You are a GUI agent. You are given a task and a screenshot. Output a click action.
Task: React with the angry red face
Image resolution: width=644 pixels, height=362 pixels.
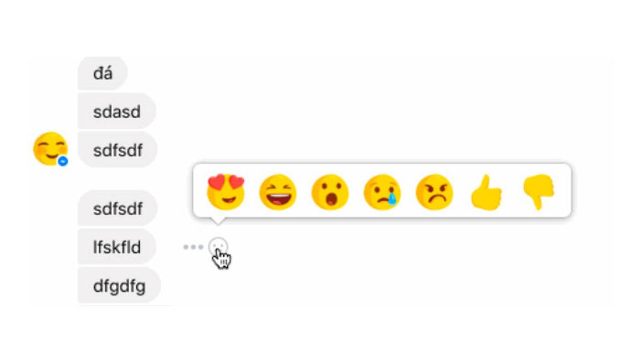[x=434, y=191]
